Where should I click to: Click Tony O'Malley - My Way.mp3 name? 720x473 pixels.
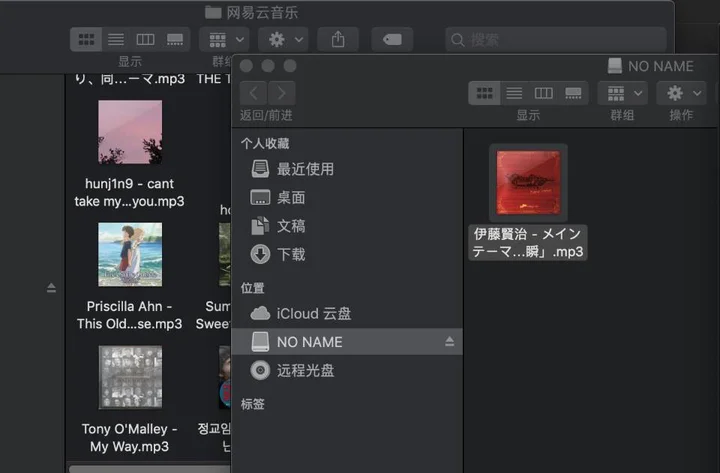(x=129, y=438)
